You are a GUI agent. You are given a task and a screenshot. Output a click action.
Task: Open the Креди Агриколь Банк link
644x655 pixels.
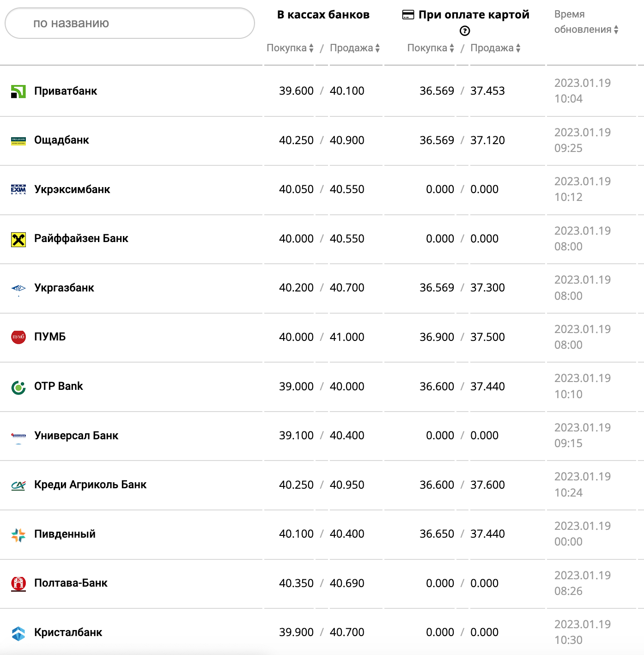[x=90, y=485]
